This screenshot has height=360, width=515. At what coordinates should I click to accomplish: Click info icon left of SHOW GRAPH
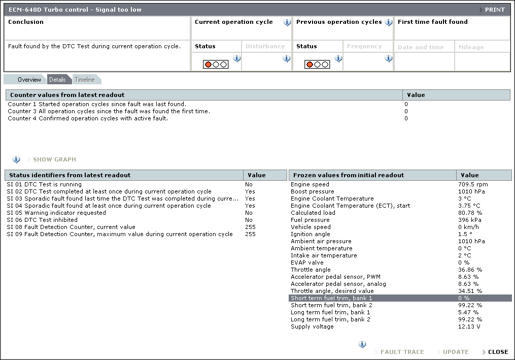pos(16,160)
